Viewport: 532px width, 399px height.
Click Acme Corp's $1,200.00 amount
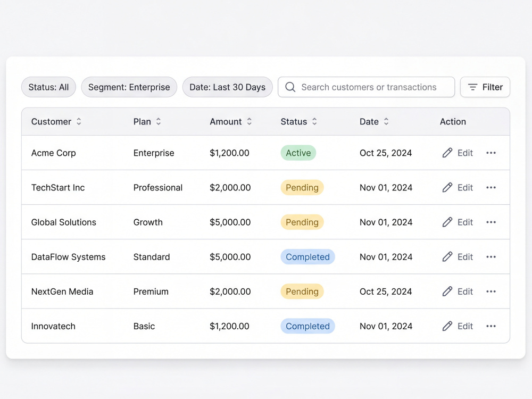[229, 153]
